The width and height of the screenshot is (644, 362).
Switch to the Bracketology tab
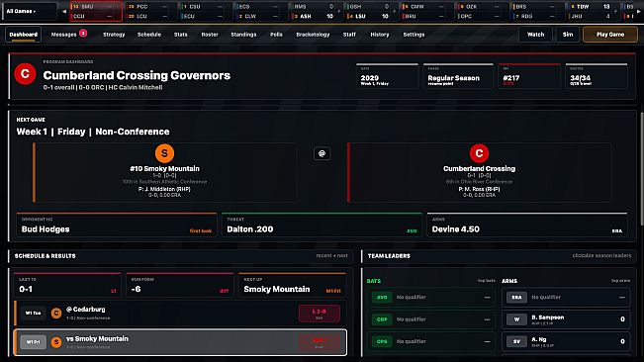point(313,35)
